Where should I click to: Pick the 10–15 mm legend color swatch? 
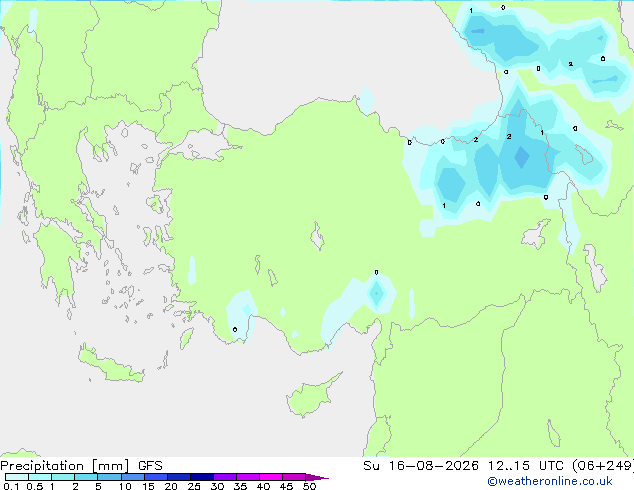pyautogui.click(x=132, y=477)
